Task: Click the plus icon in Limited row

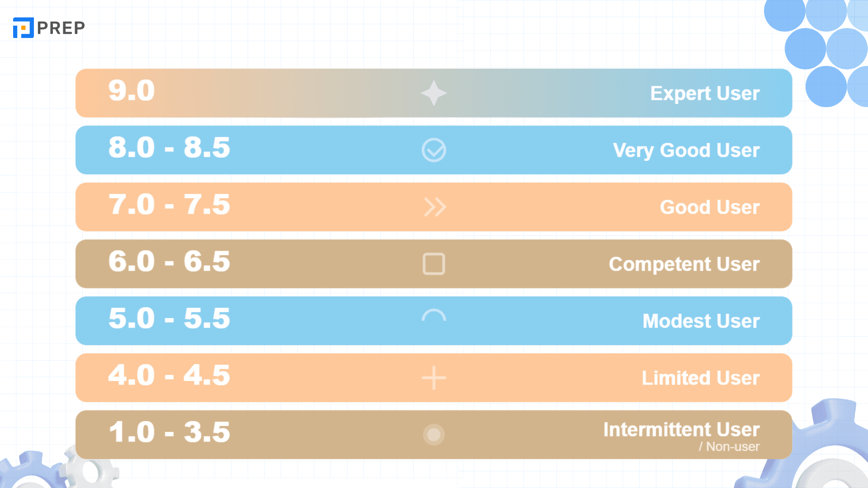Action: [434, 378]
